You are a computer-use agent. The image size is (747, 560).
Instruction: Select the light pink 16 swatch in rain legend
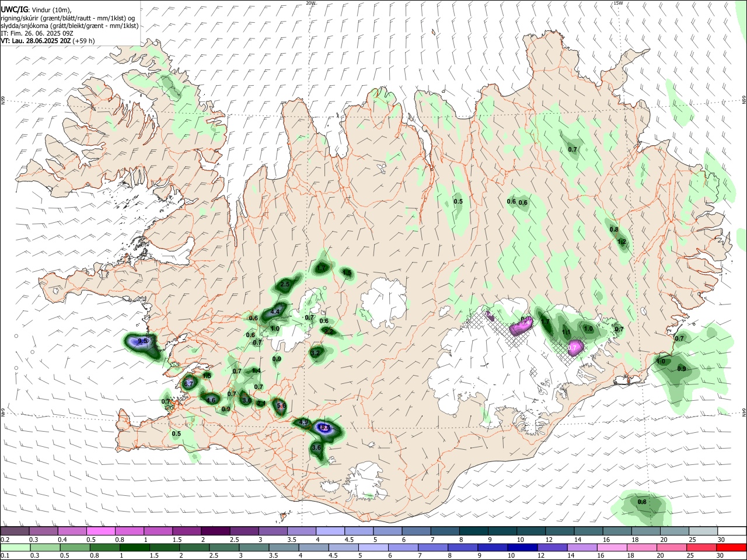pyautogui.click(x=612, y=547)
